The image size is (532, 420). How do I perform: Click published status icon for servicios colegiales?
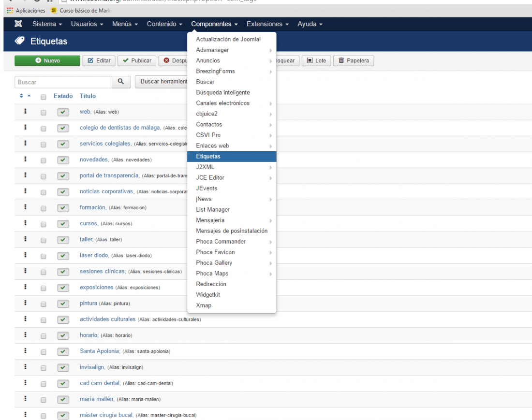pyautogui.click(x=63, y=144)
